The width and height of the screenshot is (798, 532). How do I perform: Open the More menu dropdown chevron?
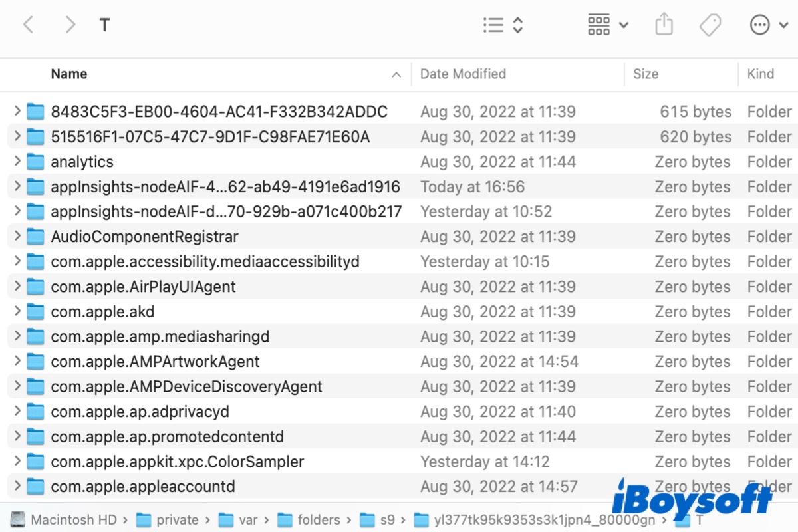click(x=783, y=24)
